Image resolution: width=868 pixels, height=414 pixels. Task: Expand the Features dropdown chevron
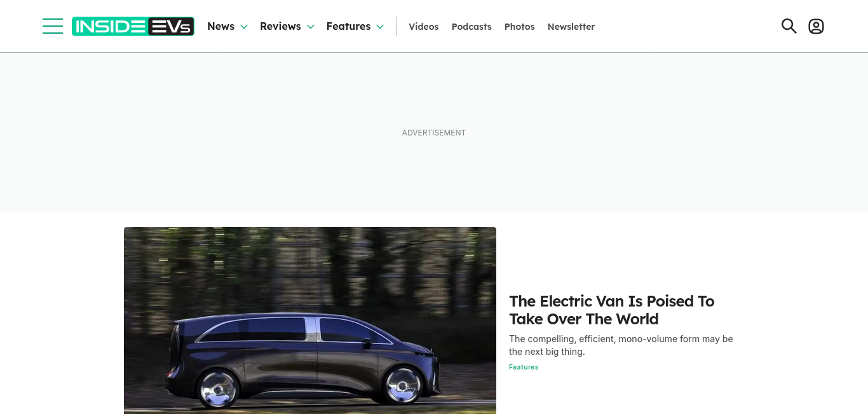coord(380,27)
